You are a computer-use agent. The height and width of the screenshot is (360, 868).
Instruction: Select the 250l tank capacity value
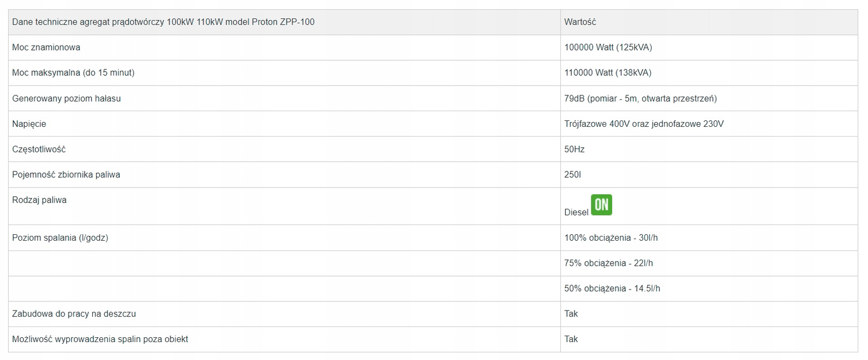point(573,175)
